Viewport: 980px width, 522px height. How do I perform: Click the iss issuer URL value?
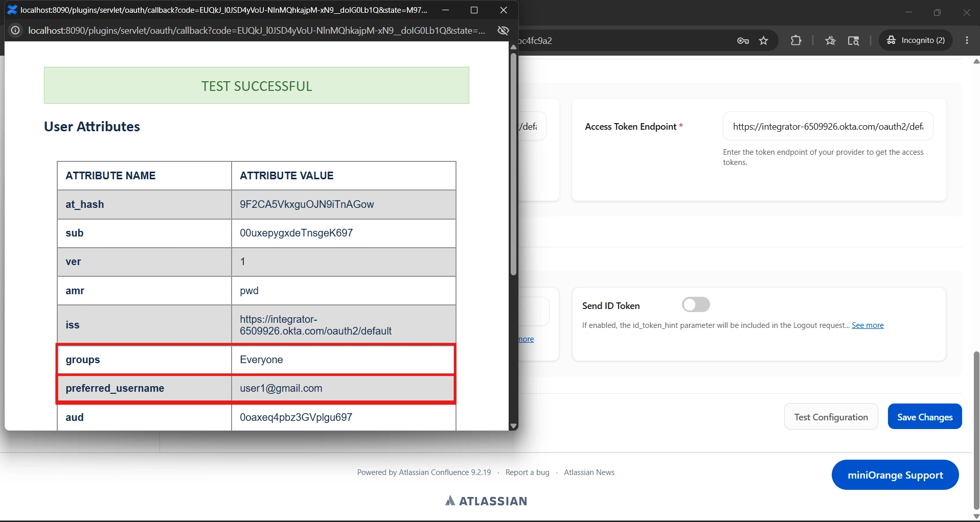point(315,325)
